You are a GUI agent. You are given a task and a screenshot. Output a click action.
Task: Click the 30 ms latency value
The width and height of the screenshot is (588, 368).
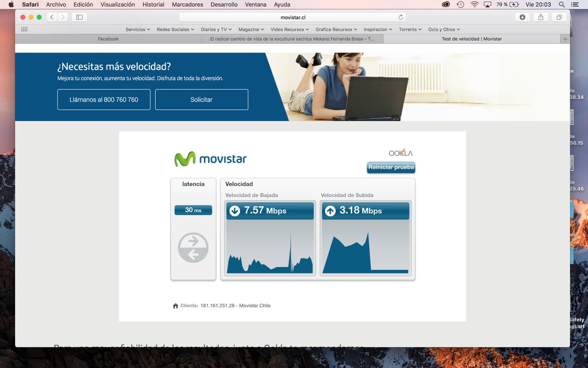(193, 210)
